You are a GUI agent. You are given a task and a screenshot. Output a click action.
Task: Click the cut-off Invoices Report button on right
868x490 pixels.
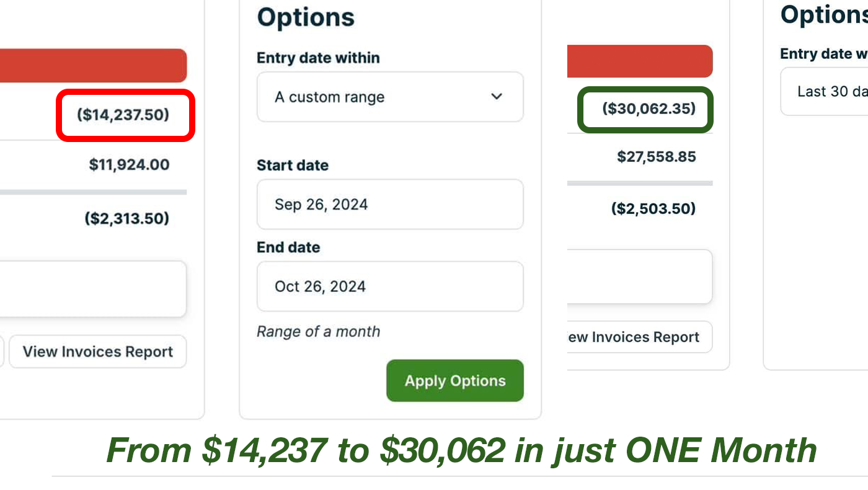640,337
